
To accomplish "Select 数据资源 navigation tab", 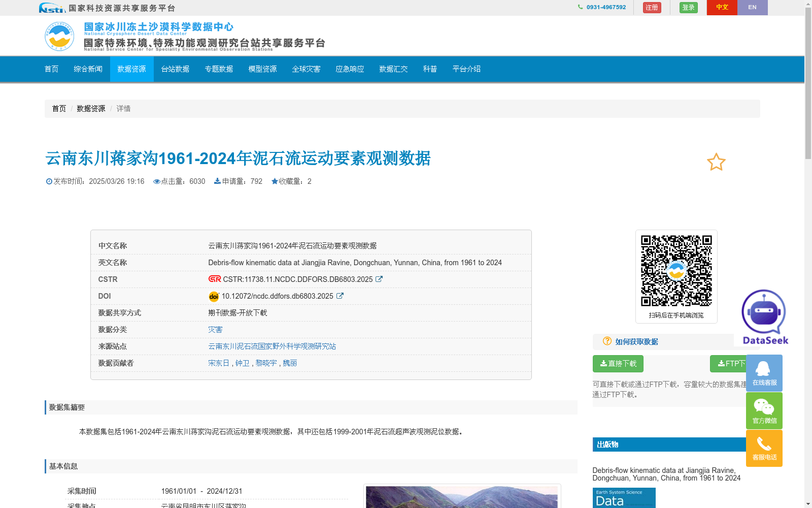I will pyautogui.click(x=132, y=69).
